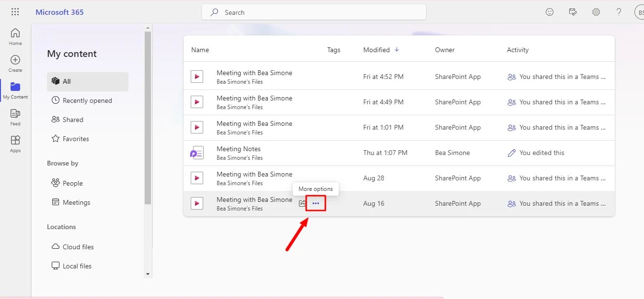
Task: Open the Aug 16 meeting recording
Action: (x=254, y=199)
